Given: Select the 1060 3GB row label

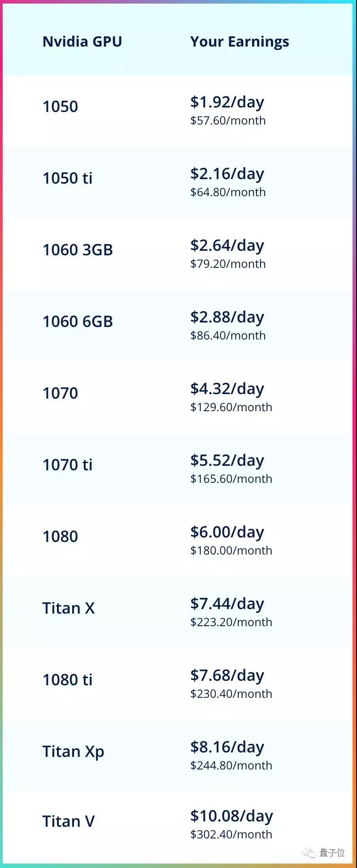Looking at the screenshot, I should point(78,250).
